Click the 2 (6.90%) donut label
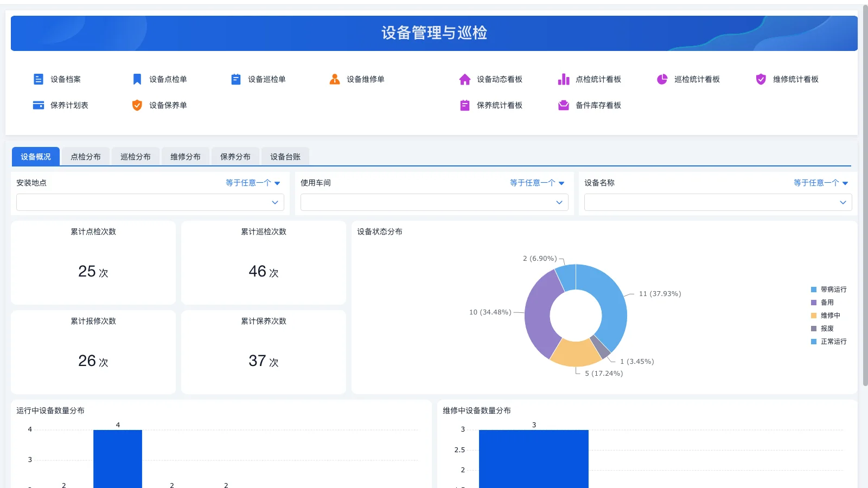This screenshot has height=488, width=868. tap(540, 259)
